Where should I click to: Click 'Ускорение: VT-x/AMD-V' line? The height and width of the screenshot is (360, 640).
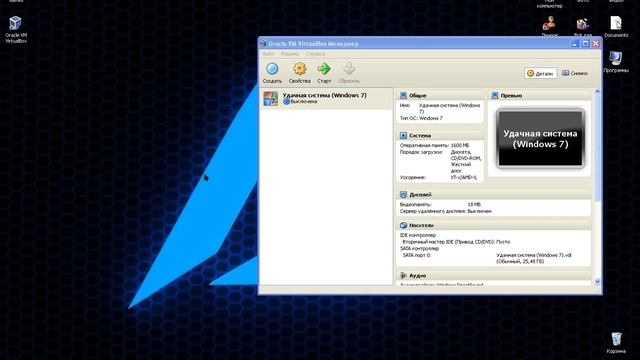pos(438,177)
